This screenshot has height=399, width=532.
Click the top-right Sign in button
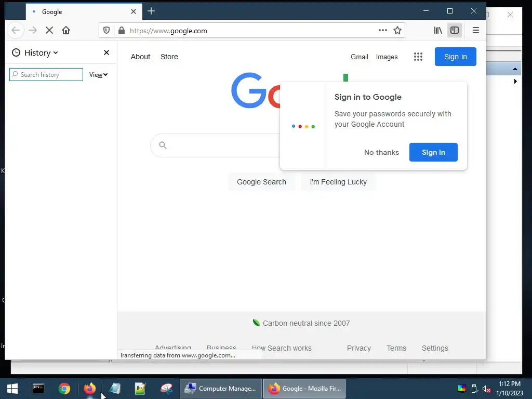456,57
